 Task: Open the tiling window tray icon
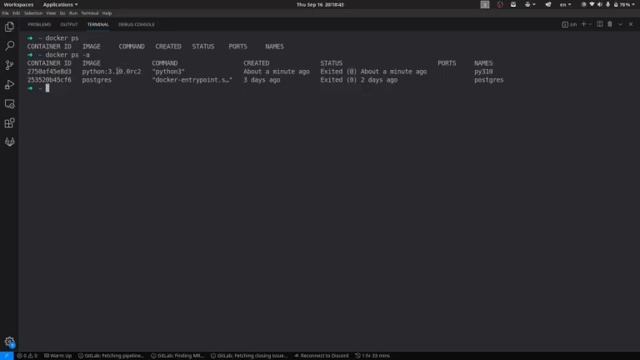point(484,4)
